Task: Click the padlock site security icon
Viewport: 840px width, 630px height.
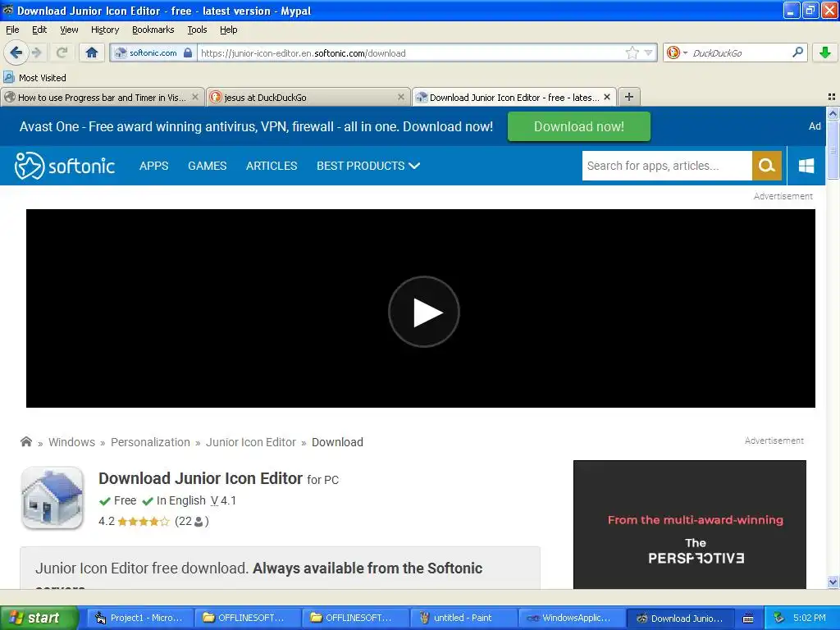Action: [x=188, y=52]
